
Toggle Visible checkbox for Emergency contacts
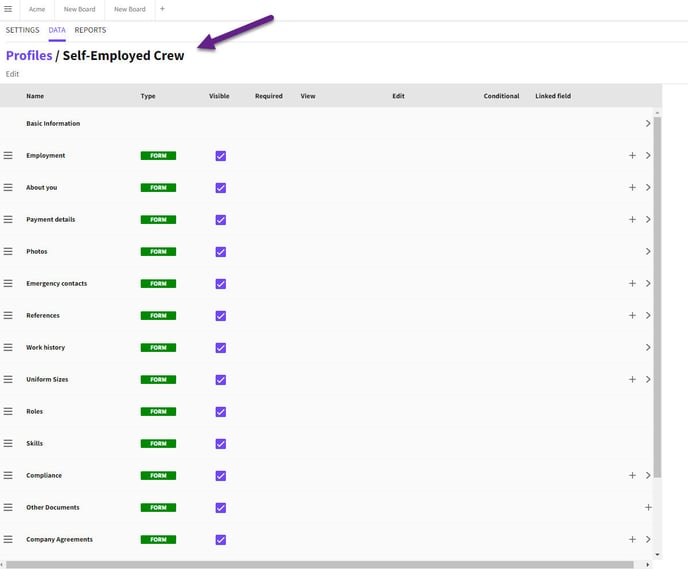click(221, 284)
